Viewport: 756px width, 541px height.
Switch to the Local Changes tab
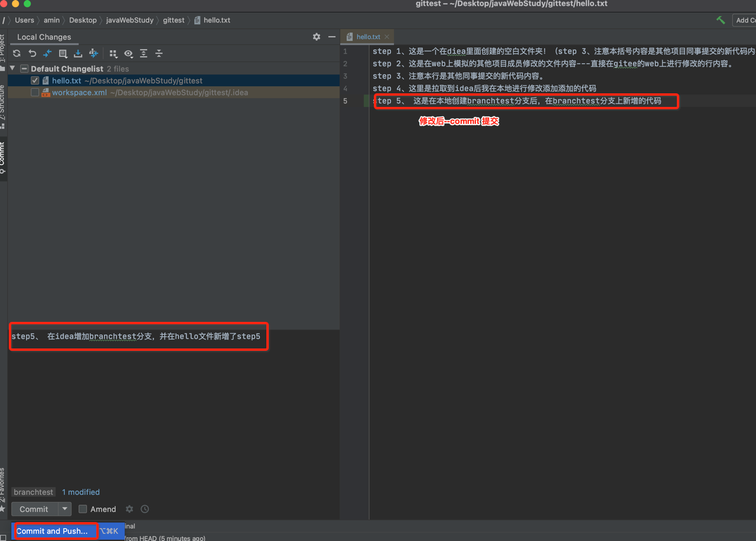coord(44,37)
